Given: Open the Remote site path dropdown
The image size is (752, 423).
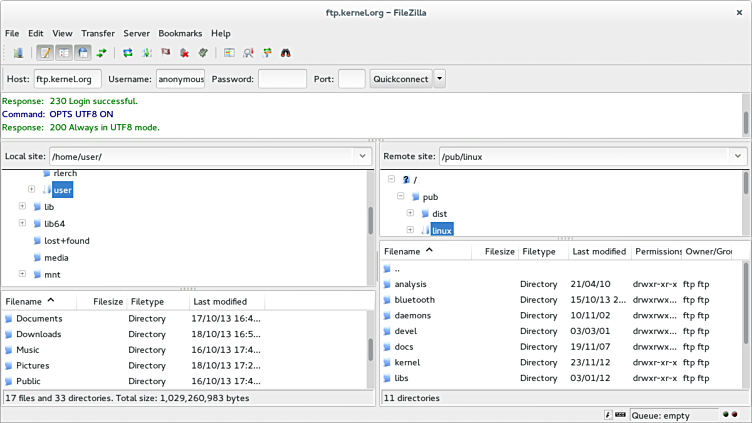Looking at the screenshot, I should pyautogui.click(x=737, y=156).
